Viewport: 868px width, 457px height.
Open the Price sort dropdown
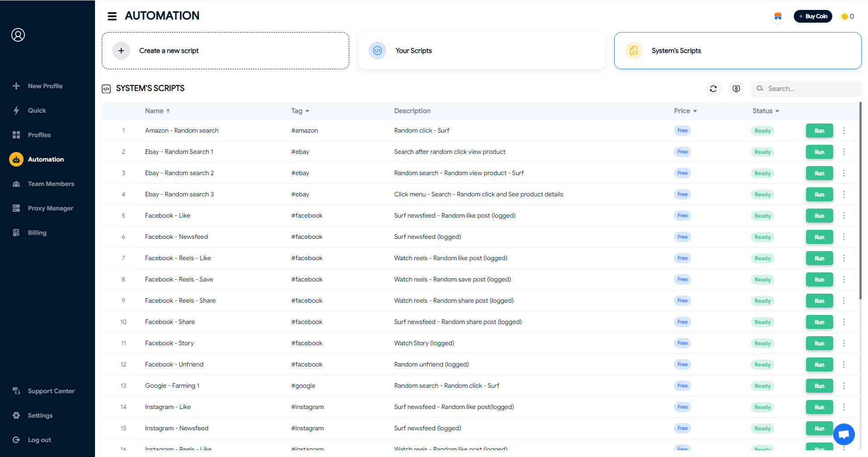pyautogui.click(x=685, y=111)
